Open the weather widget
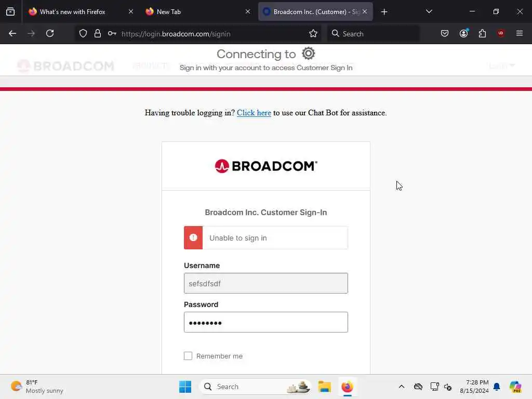532x399 pixels. [x=37, y=387]
